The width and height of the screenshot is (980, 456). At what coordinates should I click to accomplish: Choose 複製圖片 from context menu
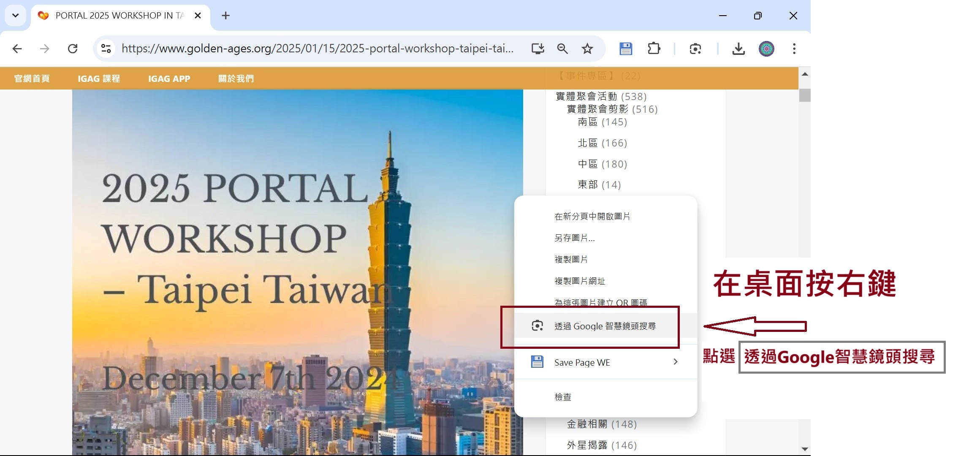[x=605, y=259]
